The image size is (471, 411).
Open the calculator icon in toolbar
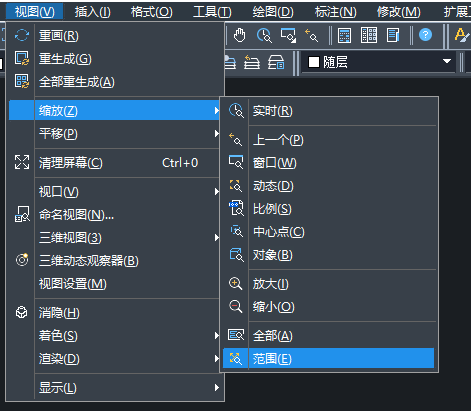click(x=344, y=35)
